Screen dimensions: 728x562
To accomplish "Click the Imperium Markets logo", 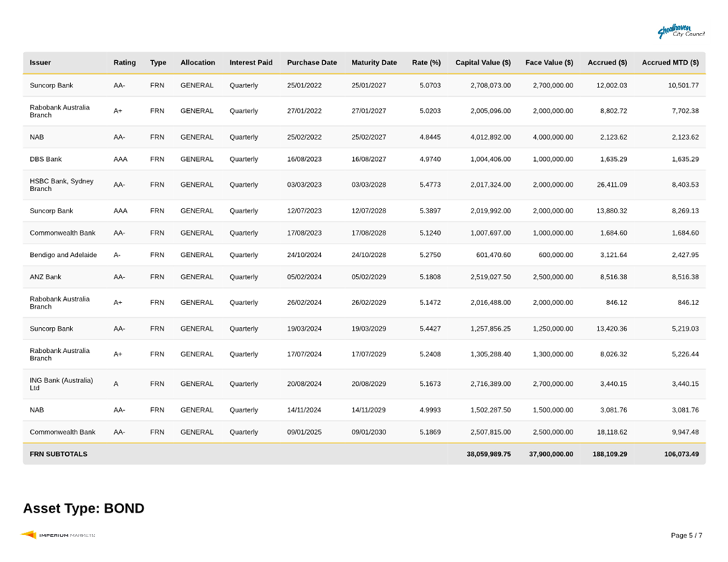I will pos(58,535).
